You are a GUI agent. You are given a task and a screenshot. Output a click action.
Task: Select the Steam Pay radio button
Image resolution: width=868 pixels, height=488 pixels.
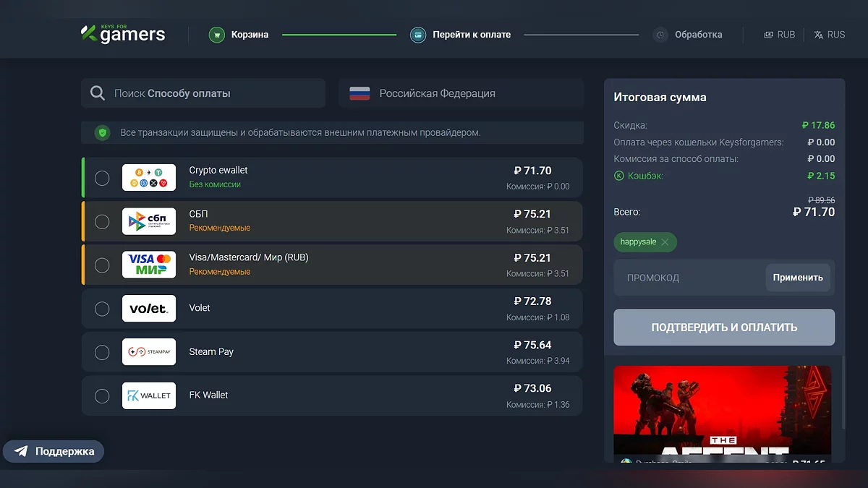click(x=102, y=352)
